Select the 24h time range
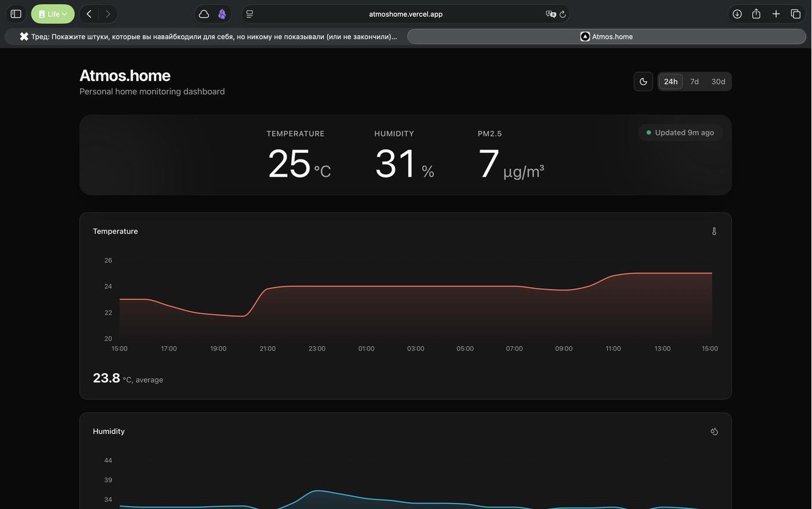The image size is (812, 509). tap(670, 82)
